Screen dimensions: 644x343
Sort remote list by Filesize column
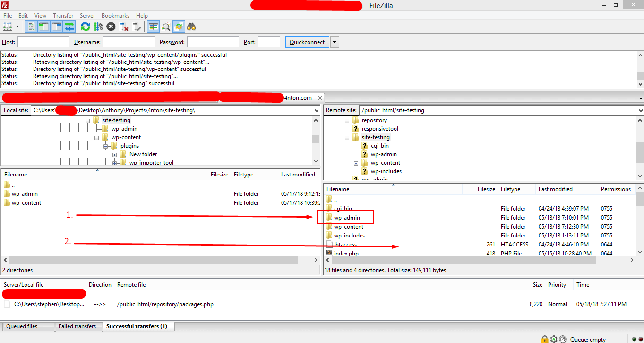point(480,189)
